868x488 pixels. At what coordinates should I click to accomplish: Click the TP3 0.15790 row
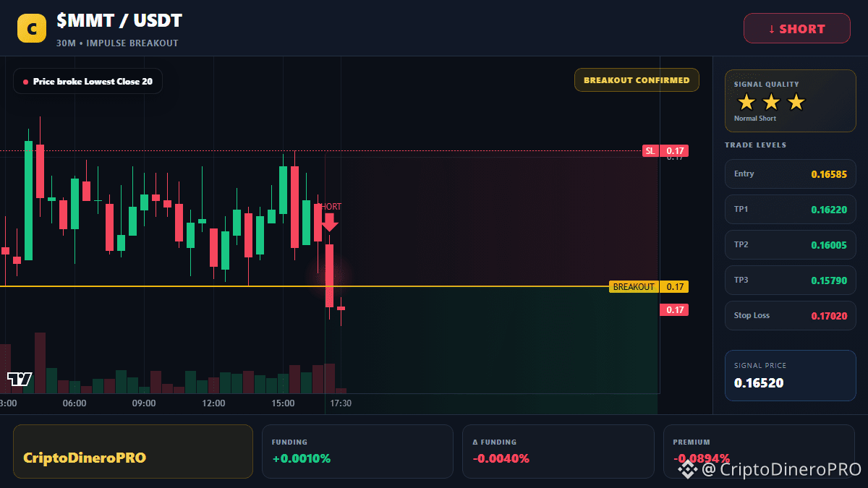[x=791, y=280]
